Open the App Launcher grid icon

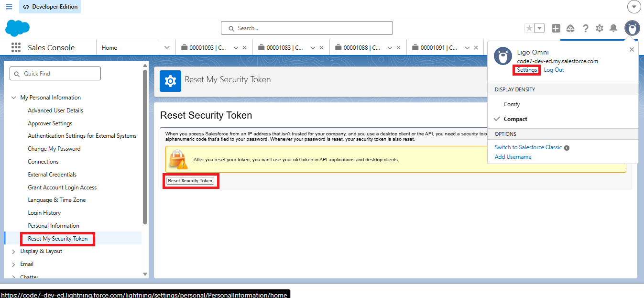pos(16,47)
